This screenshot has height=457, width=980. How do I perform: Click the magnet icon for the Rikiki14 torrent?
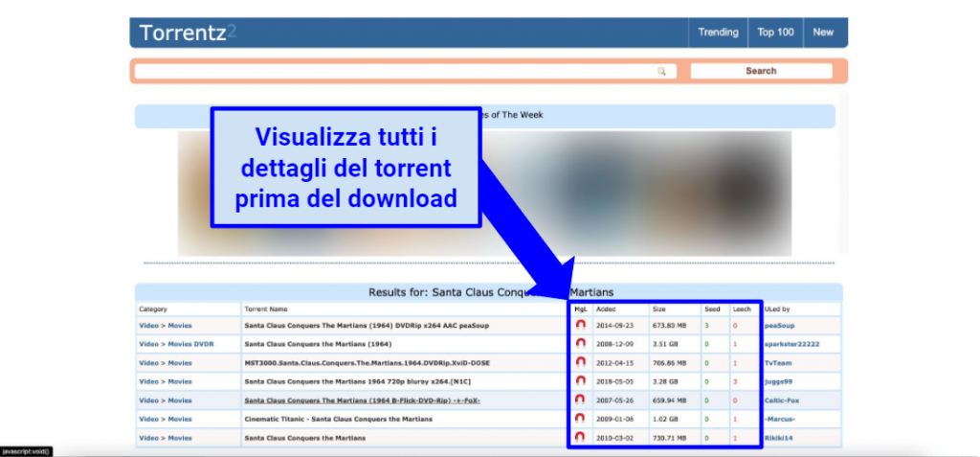580,438
